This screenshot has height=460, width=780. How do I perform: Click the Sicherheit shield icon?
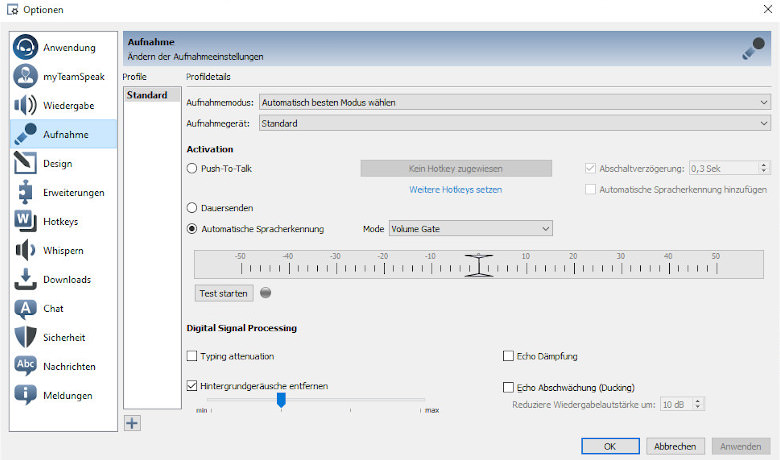pos(25,337)
